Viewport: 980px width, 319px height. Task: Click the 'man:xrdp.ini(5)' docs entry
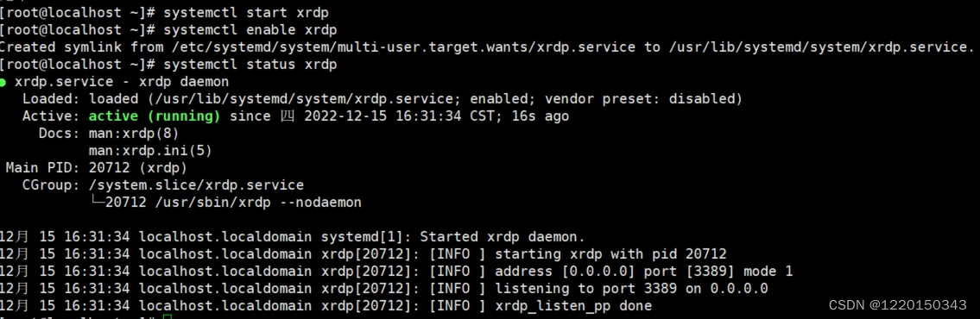[150, 151]
